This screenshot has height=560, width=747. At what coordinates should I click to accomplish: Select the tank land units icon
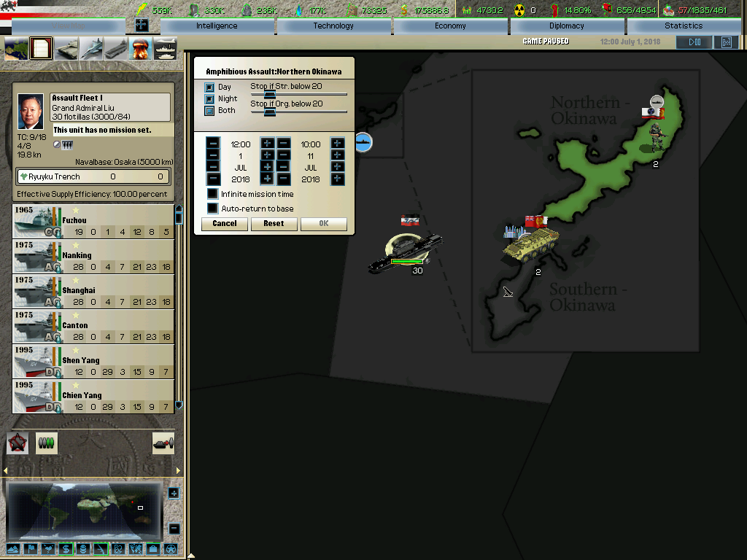pyautogui.click(x=66, y=49)
